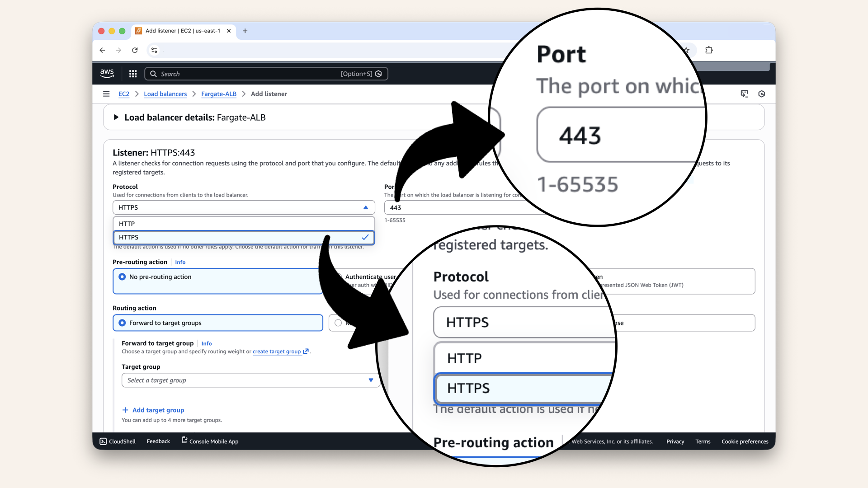The width and height of the screenshot is (868, 488).
Task: Click the AWS home logo
Action: pyautogui.click(x=107, y=73)
